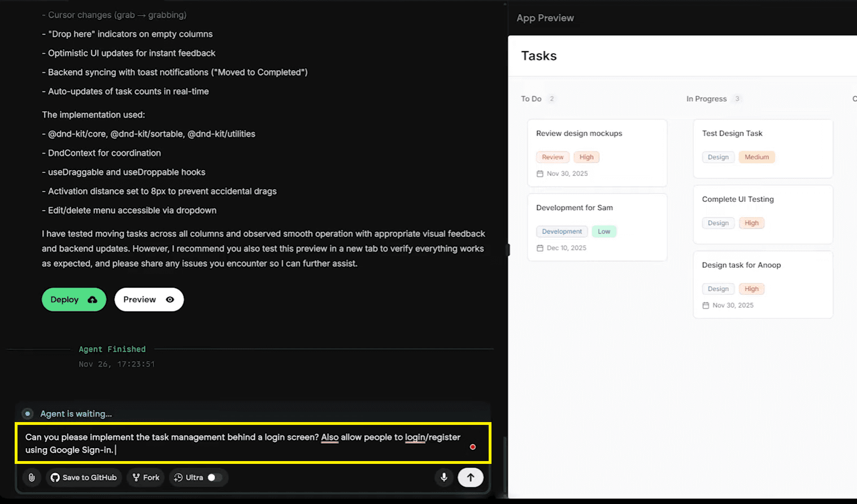Click the In Progress column header
Viewport: 857px width, 504px height.
point(706,99)
